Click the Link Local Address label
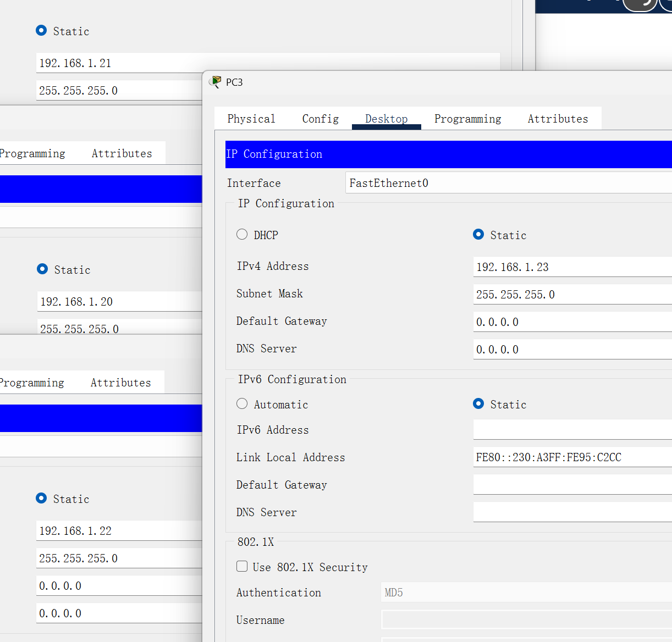Screen dimensions: 672x642 pyautogui.click(x=291, y=457)
